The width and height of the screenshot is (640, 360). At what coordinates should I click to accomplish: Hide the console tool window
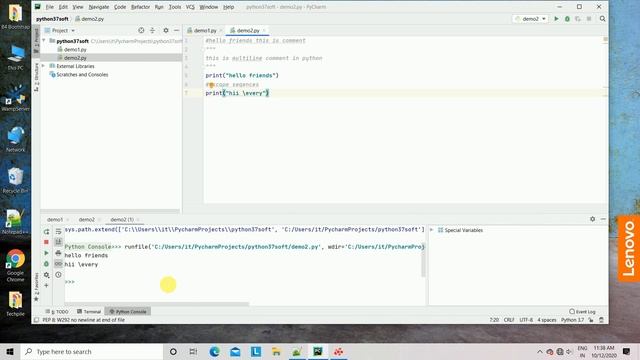pyautogui.click(x=603, y=219)
